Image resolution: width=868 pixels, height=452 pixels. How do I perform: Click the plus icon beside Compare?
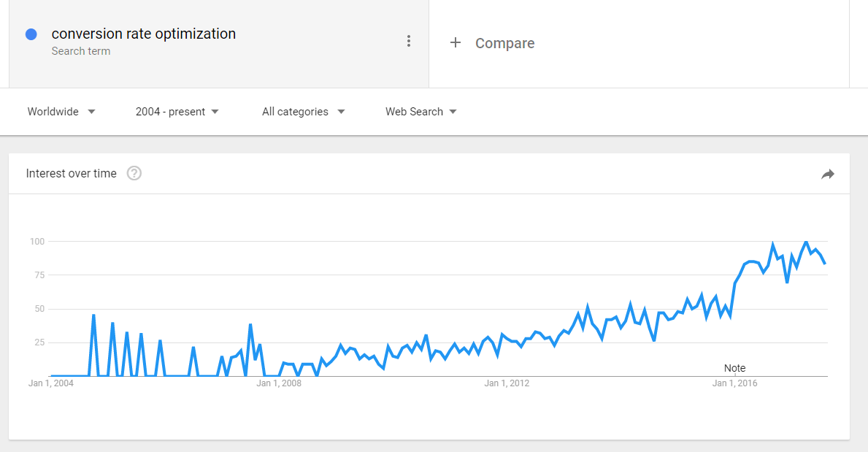click(x=456, y=42)
